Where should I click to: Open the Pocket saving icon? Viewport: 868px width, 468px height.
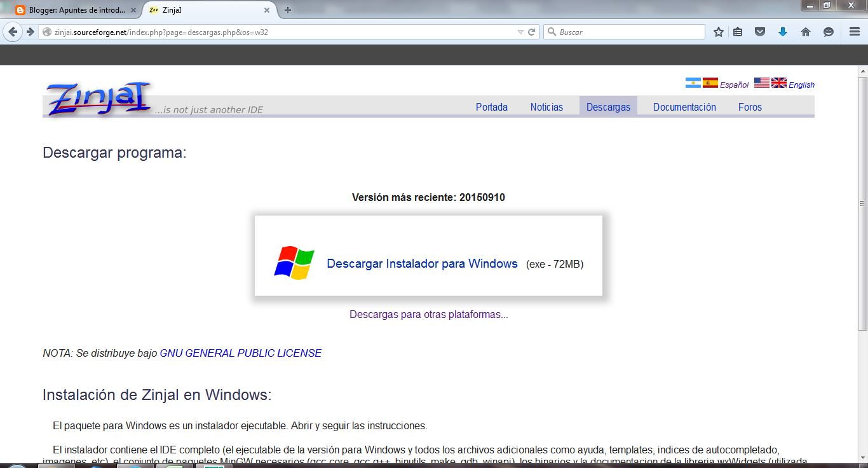[x=759, y=31]
